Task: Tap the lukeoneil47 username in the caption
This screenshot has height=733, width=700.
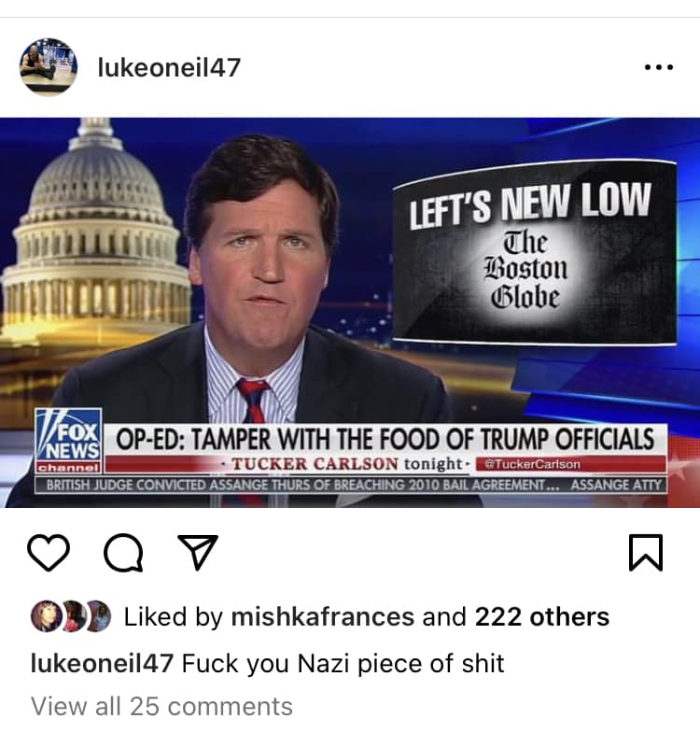Action: [102, 663]
